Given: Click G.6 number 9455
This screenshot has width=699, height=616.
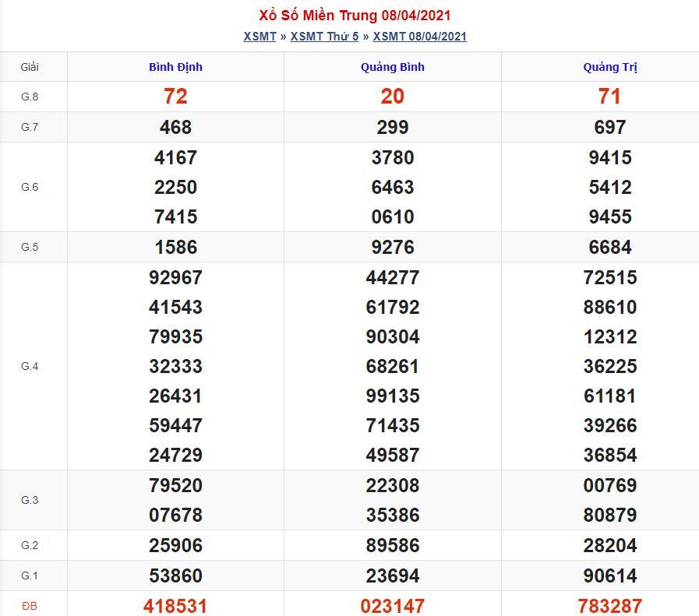Looking at the screenshot, I should [x=610, y=217].
